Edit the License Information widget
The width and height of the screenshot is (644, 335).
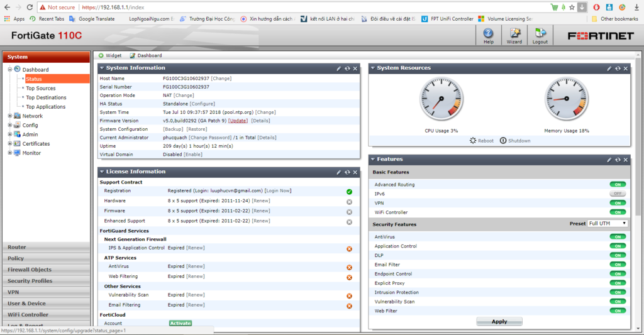tap(339, 172)
